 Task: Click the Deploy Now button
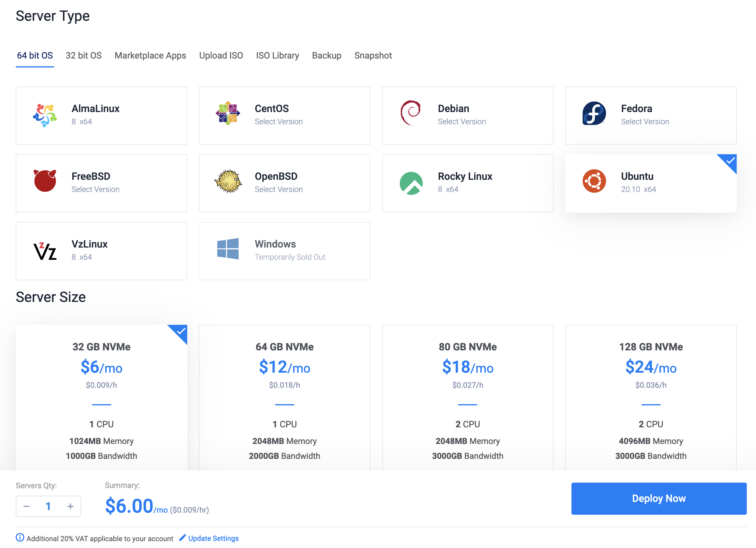click(x=658, y=498)
